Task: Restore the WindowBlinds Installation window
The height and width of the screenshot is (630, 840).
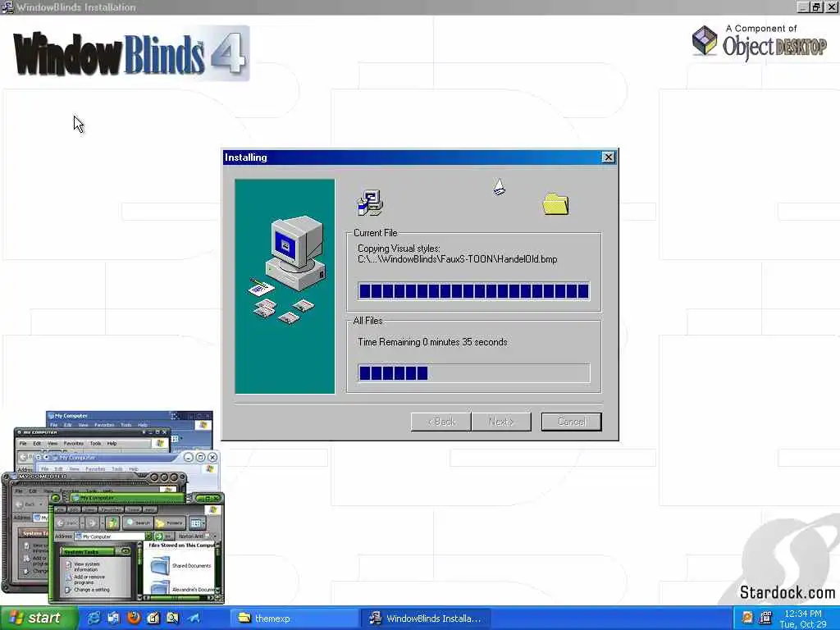Action: click(816, 7)
